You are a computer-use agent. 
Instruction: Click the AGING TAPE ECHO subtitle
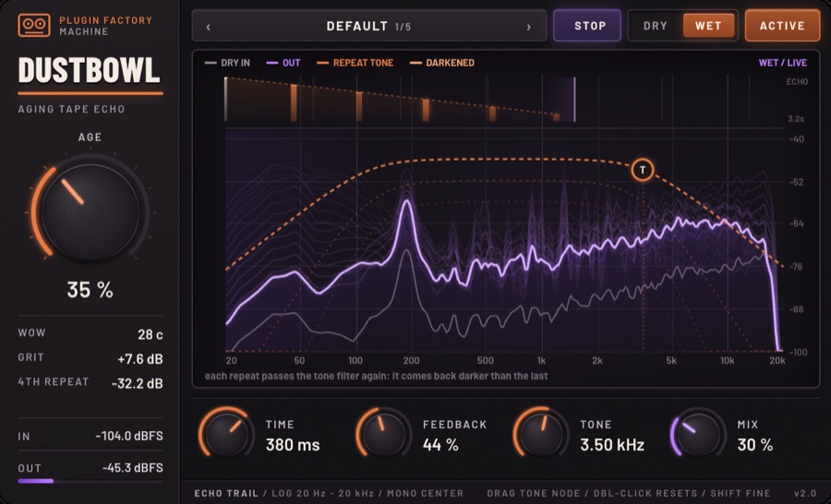[71, 109]
